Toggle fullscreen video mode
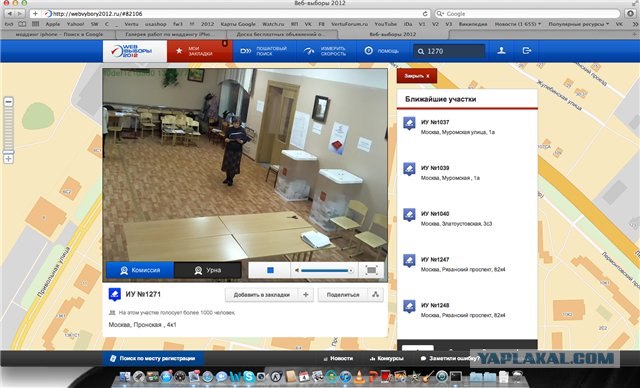 point(371,270)
